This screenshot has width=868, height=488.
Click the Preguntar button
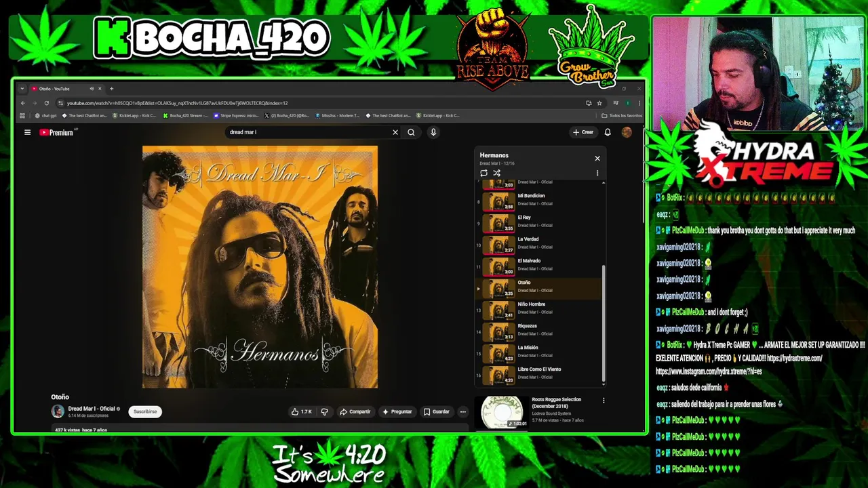pos(397,411)
